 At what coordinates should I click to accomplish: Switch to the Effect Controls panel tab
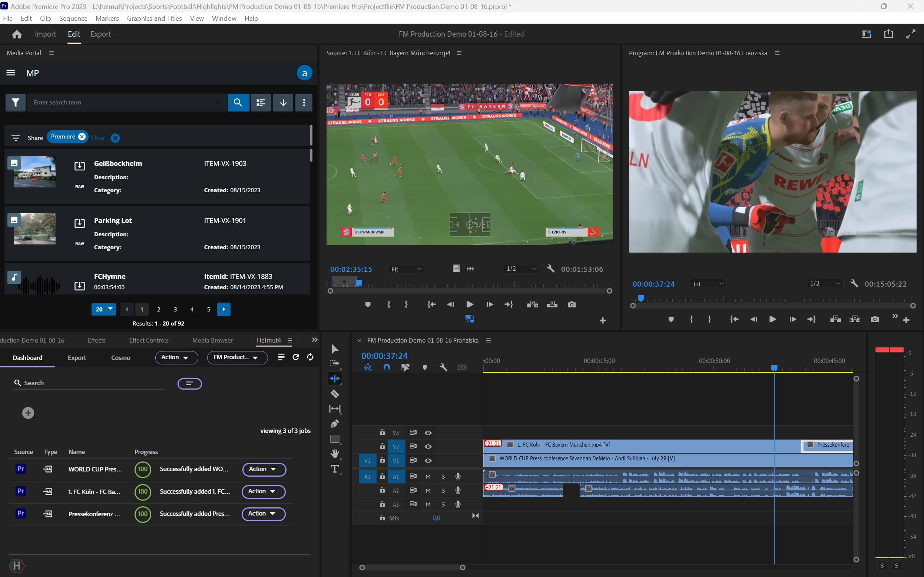point(149,340)
